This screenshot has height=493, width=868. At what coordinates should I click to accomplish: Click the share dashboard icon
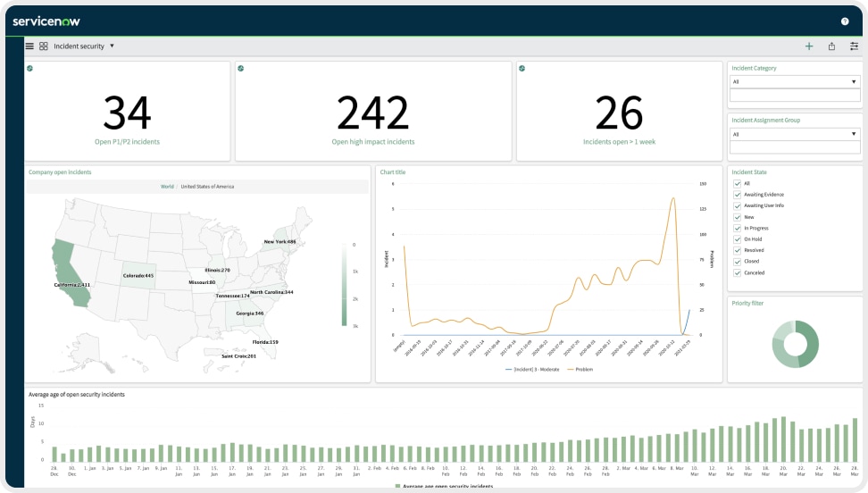coord(831,46)
